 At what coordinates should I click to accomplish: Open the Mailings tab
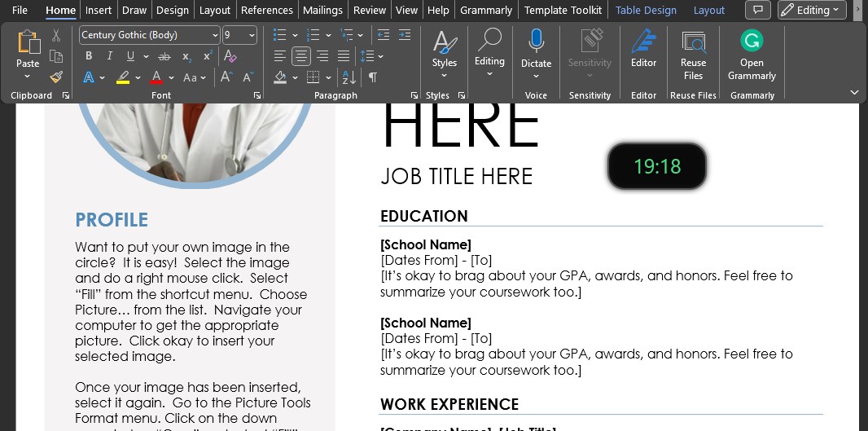click(x=322, y=10)
